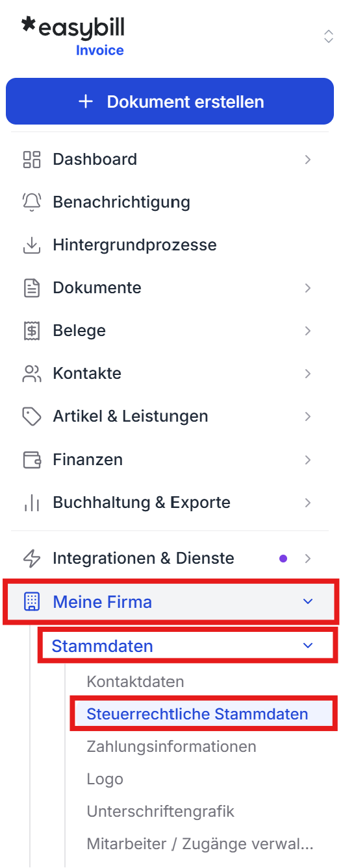Viewport: 343px width, 868px height.
Task: Click the Buchhaltung & Exporte chart icon
Action: point(31,503)
